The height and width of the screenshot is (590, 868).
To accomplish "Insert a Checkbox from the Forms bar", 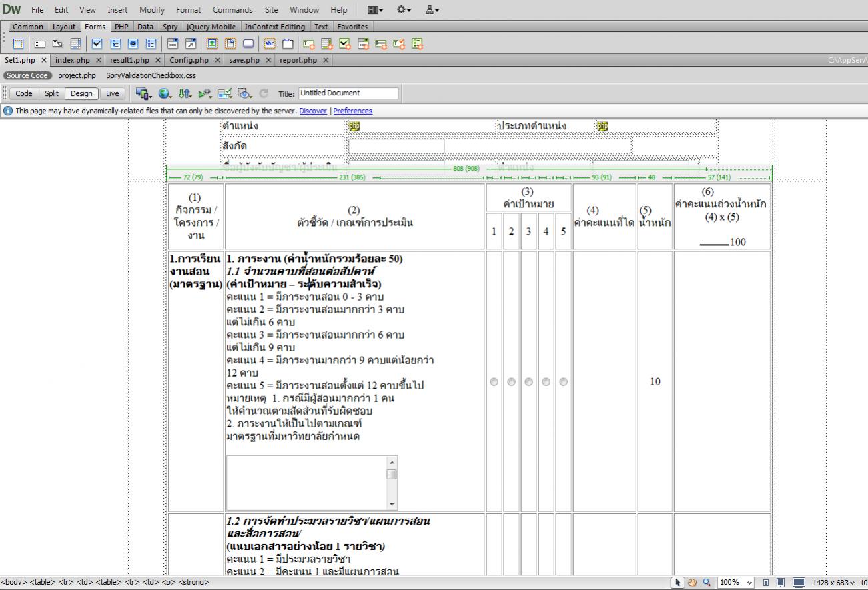I will 97,43.
